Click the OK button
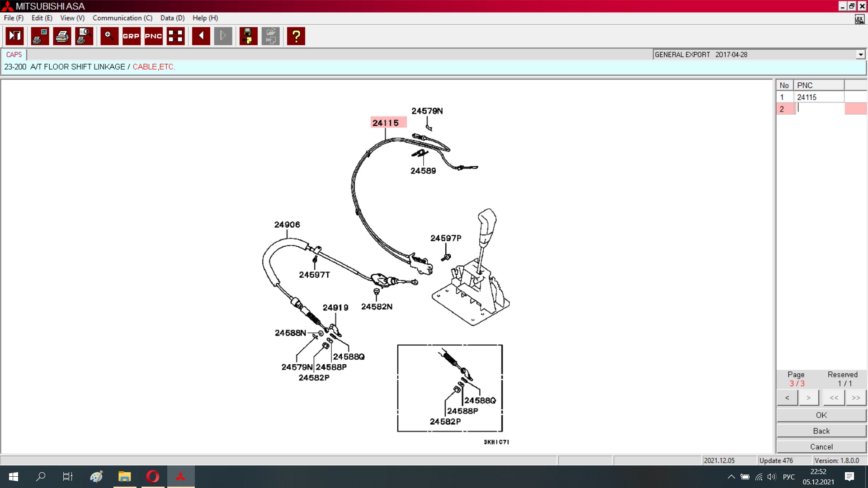868x488 pixels. (x=821, y=415)
